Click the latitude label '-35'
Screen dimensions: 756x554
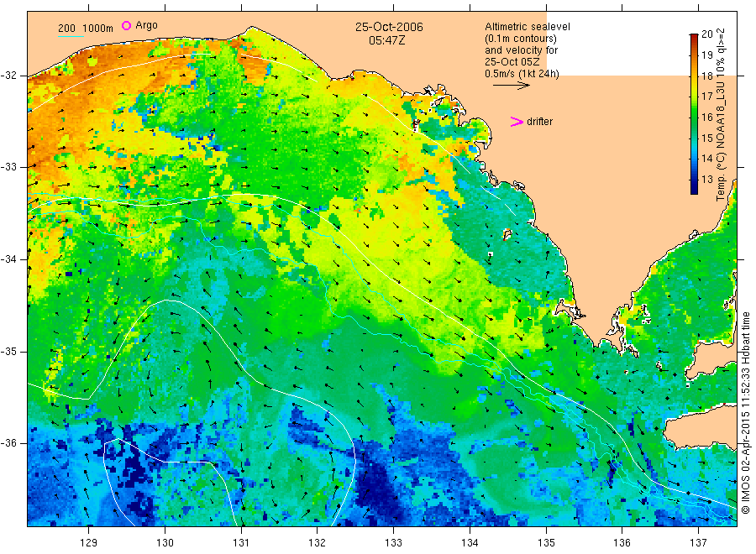tap(8, 352)
